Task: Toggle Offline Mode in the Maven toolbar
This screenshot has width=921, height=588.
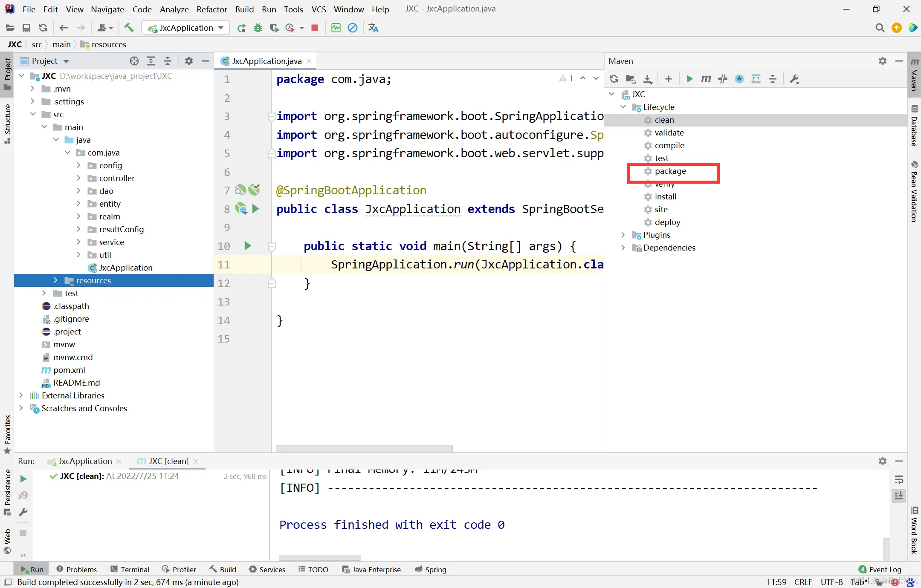Action: (x=722, y=79)
